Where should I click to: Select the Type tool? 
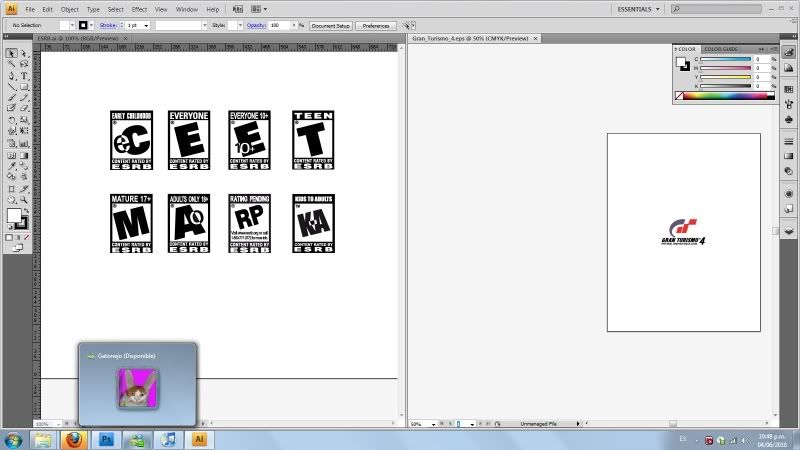(23, 76)
